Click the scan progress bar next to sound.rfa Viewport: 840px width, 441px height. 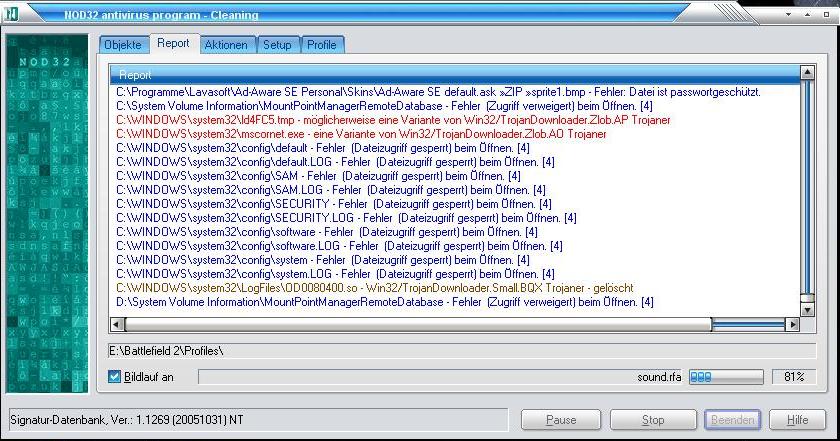(727, 377)
